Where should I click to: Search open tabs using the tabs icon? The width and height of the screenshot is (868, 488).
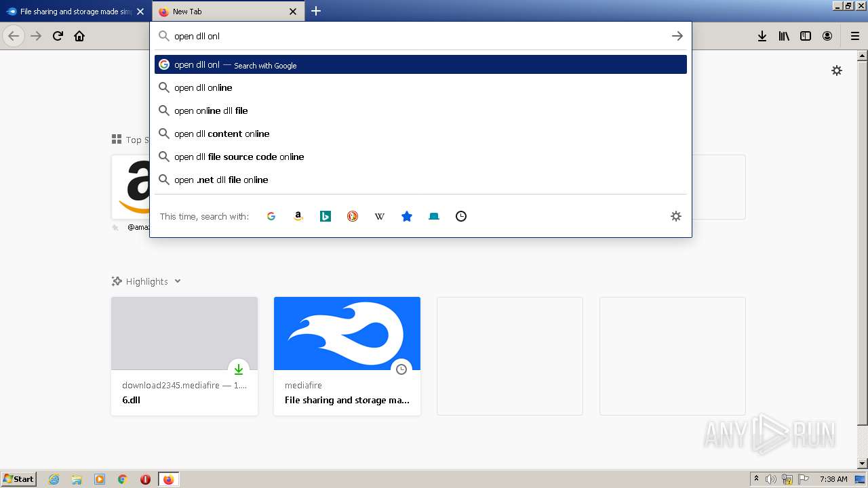click(434, 216)
